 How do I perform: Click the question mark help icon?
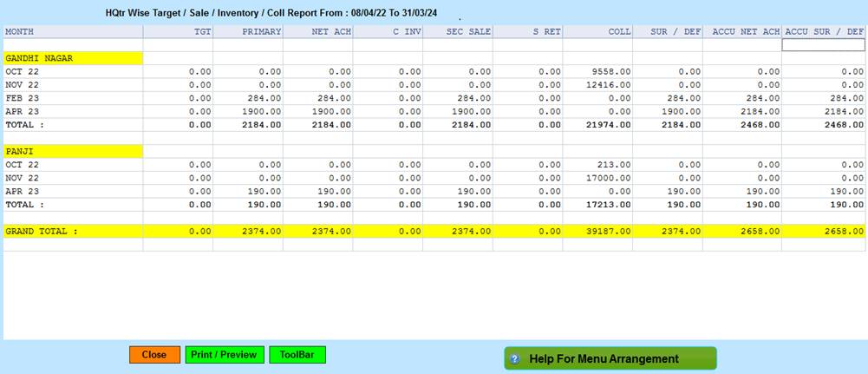click(x=514, y=359)
